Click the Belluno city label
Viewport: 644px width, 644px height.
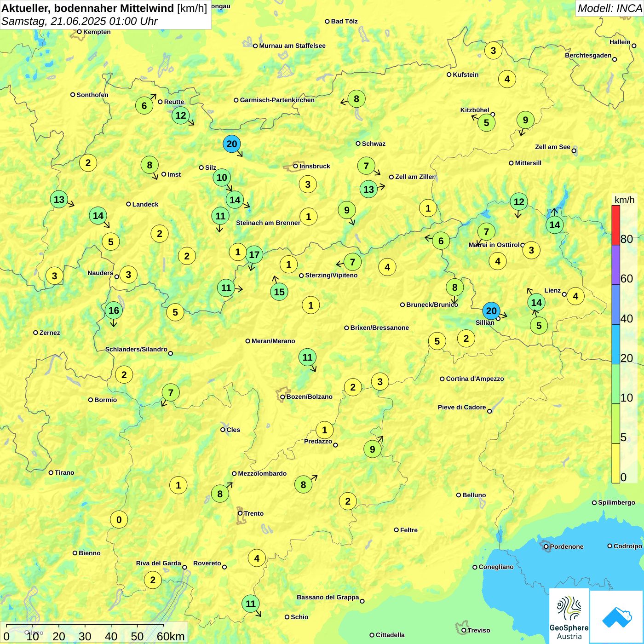coord(474,495)
